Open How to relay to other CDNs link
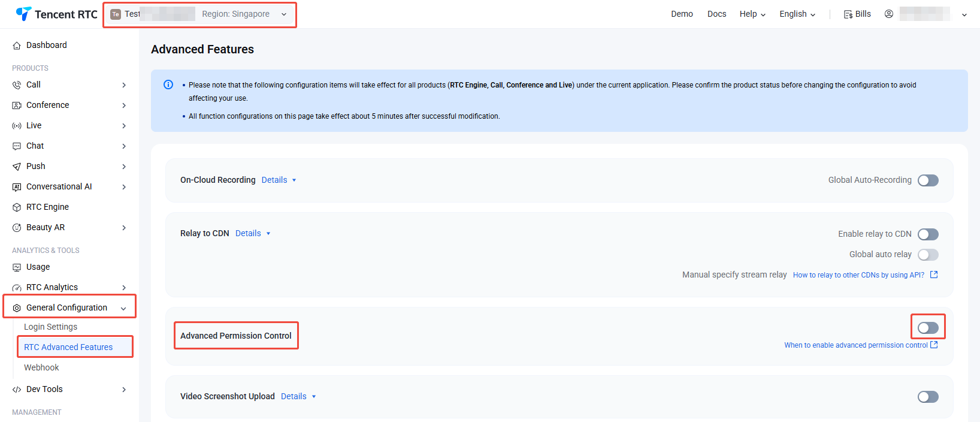Viewport: 980px width, 422px height. coord(858,275)
